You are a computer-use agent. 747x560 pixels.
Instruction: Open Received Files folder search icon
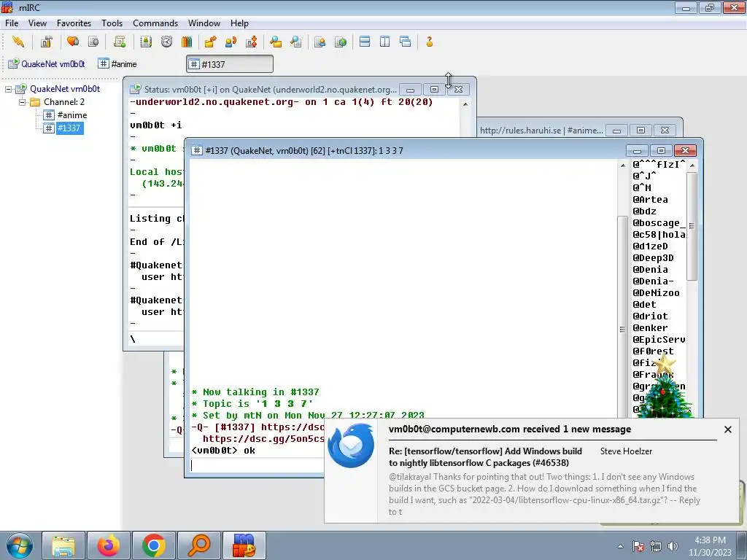point(275,42)
